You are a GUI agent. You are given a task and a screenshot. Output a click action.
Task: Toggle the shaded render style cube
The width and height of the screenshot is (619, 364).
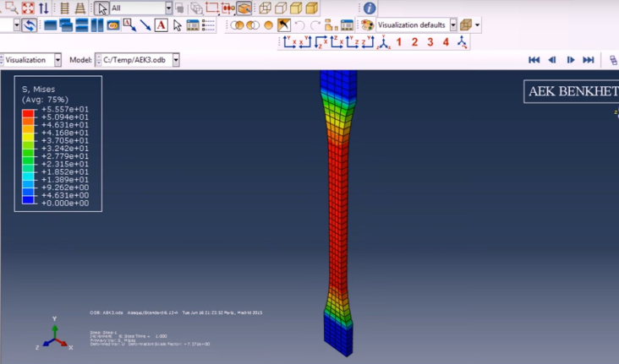(x=311, y=8)
